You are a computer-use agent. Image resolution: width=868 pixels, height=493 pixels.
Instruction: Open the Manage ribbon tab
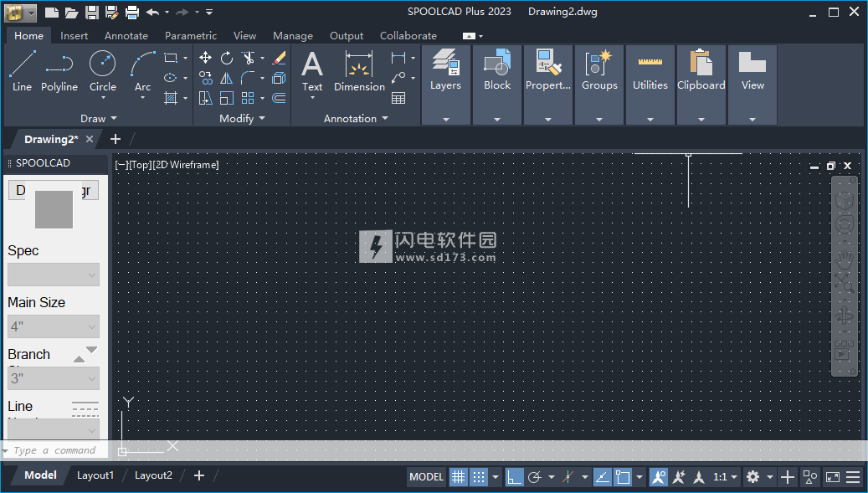tap(293, 35)
